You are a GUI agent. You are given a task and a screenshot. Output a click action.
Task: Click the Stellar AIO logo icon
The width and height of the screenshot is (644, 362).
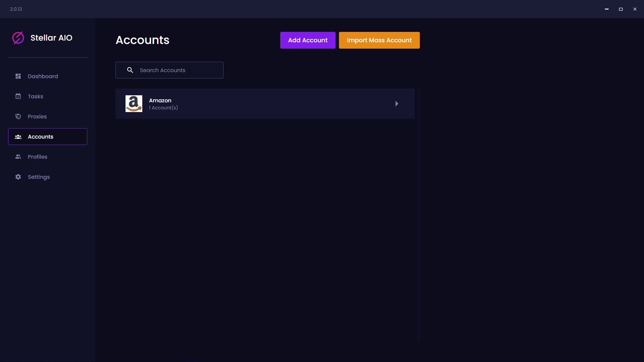[x=18, y=38]
